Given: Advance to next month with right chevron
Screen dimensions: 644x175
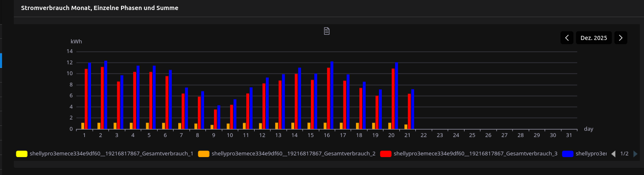Looking at the screenshot, I should [x=621, y=38].
